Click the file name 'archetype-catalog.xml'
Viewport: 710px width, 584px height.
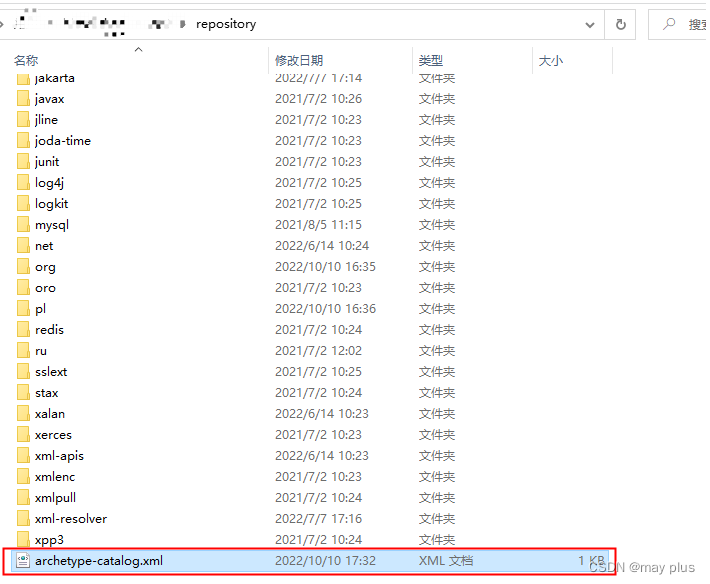(x=99, y=561)
